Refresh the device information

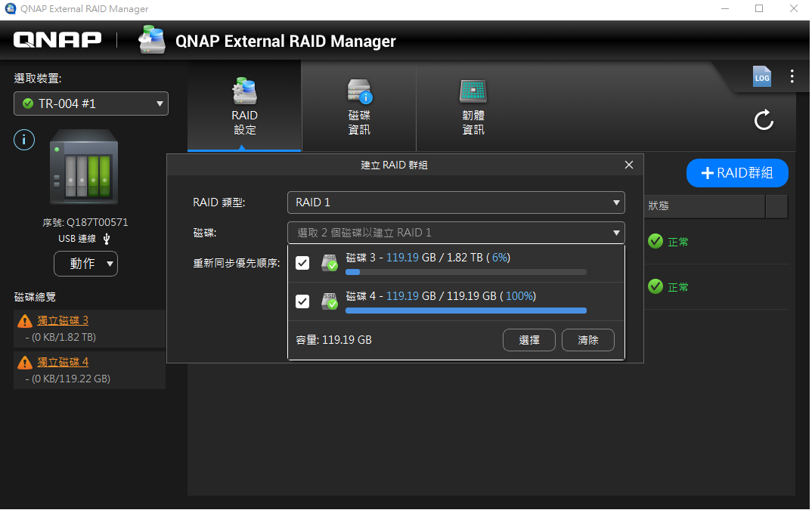tap(764, 119)
